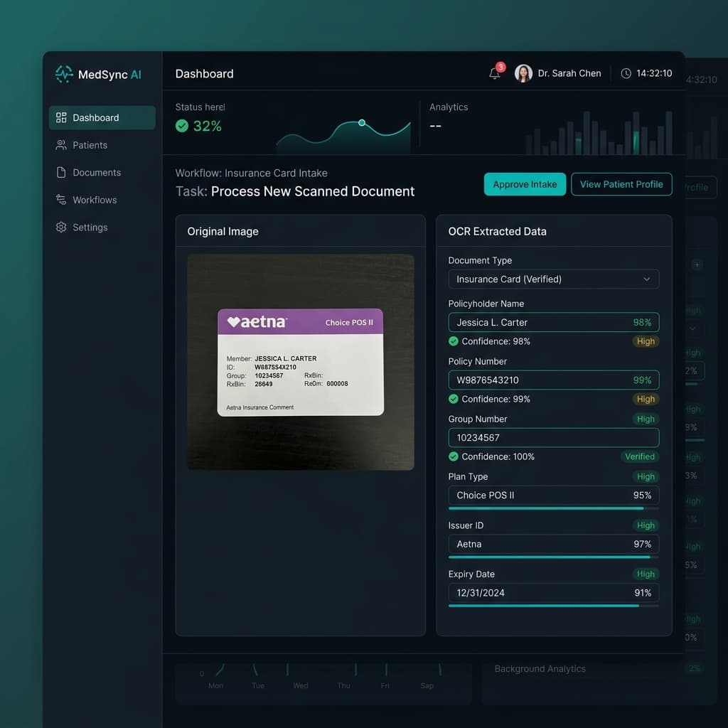
Task: Click High badge beside Expiry Date
Action: 646,574
